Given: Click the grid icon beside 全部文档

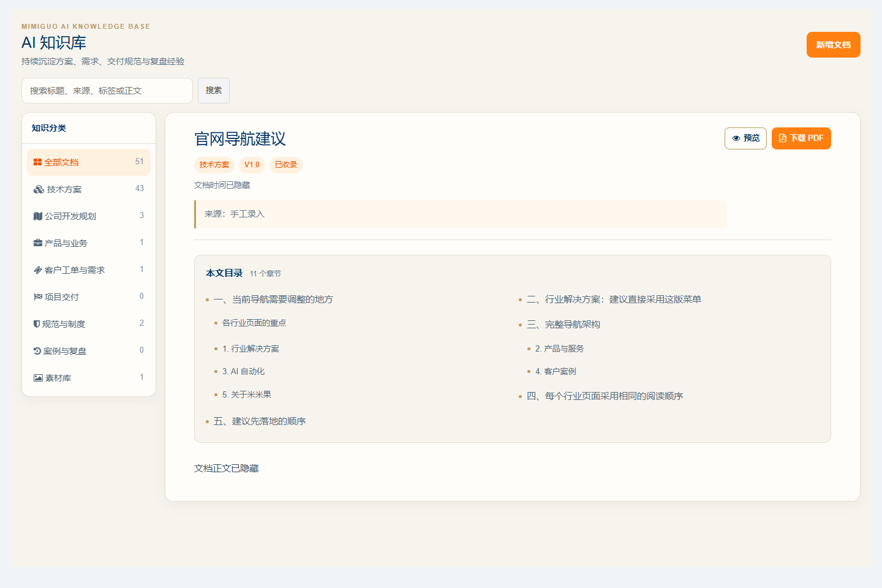Looking at the screenshot, I should 37,162.
